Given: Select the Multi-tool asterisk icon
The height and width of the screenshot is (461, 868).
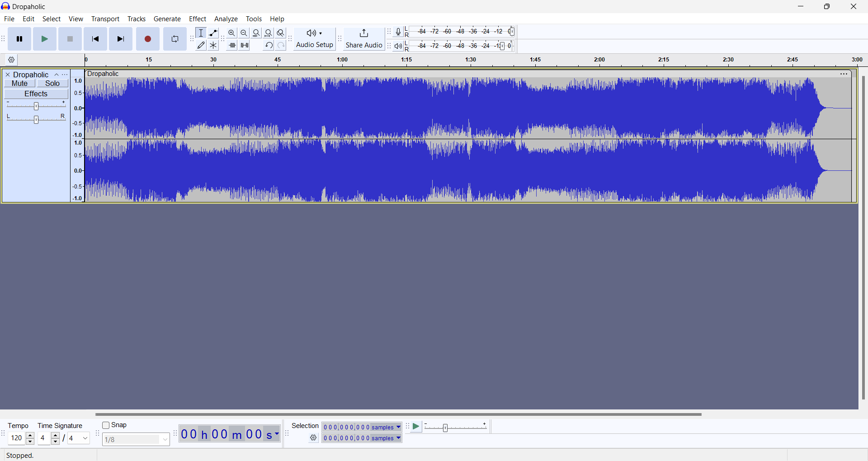Looking at the screenshot, I should (x=214, y=46).
